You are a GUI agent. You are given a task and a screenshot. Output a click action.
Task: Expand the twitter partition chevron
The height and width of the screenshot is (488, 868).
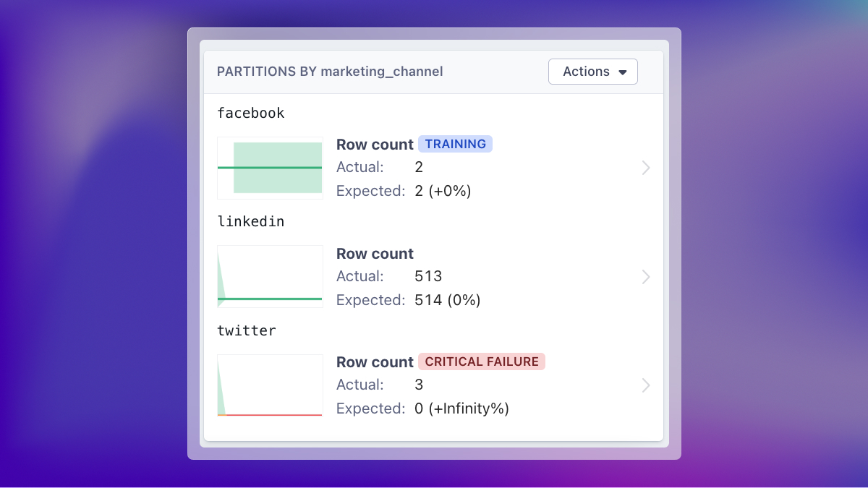646,385
